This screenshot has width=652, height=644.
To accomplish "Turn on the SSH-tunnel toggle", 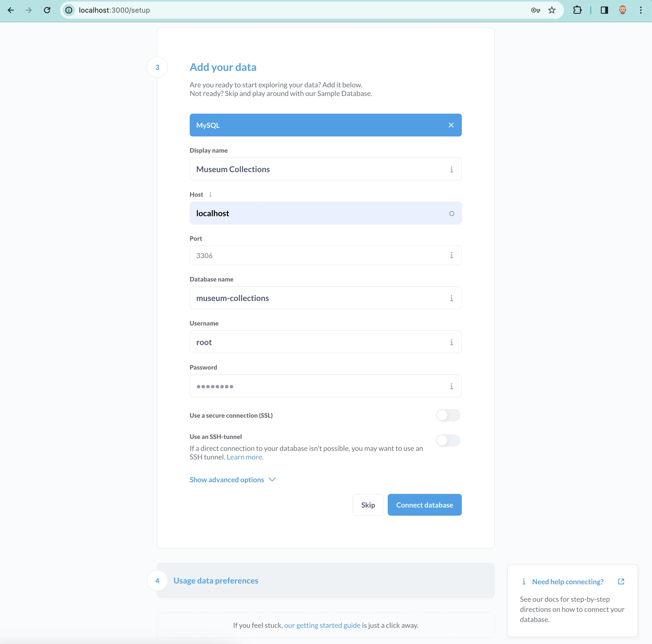I will pyautogui.click(x=447, y=440).
